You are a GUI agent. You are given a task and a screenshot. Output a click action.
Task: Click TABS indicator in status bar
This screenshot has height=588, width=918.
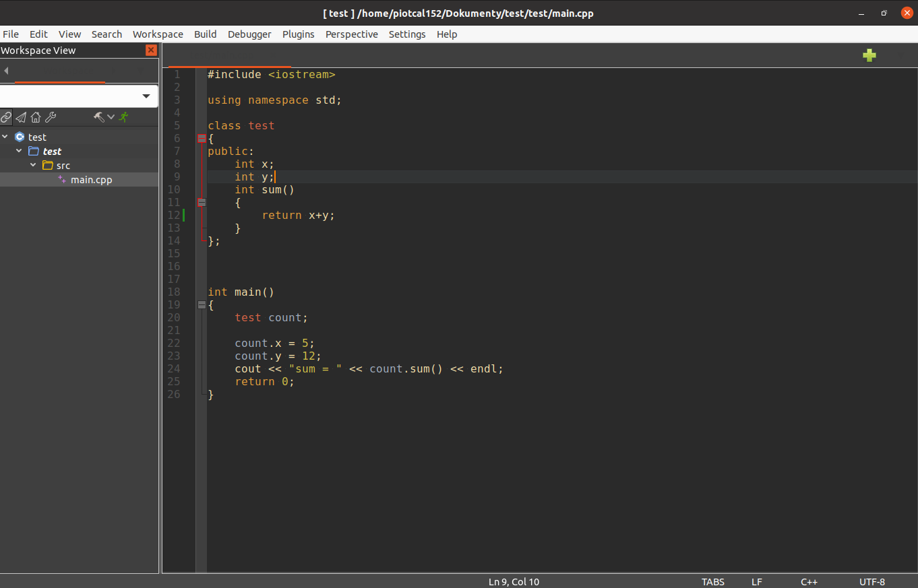tap(713, 582)
